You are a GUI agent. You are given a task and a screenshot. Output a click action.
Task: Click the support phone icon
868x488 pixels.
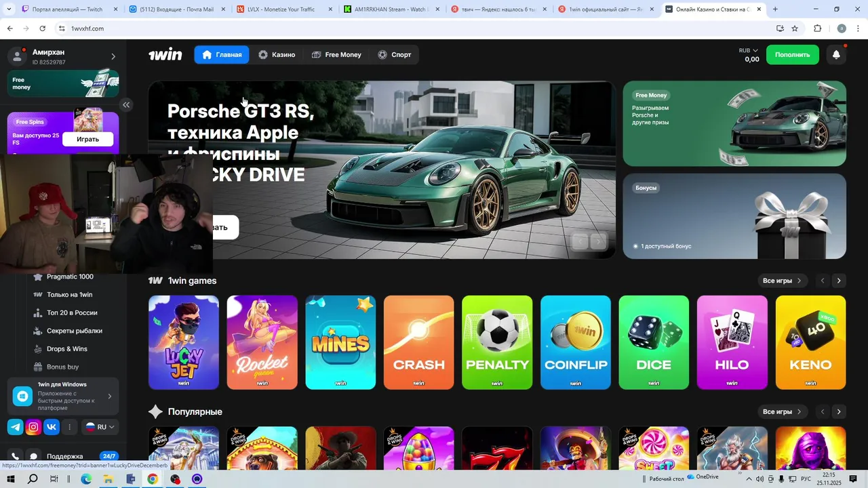coord(15,456)
